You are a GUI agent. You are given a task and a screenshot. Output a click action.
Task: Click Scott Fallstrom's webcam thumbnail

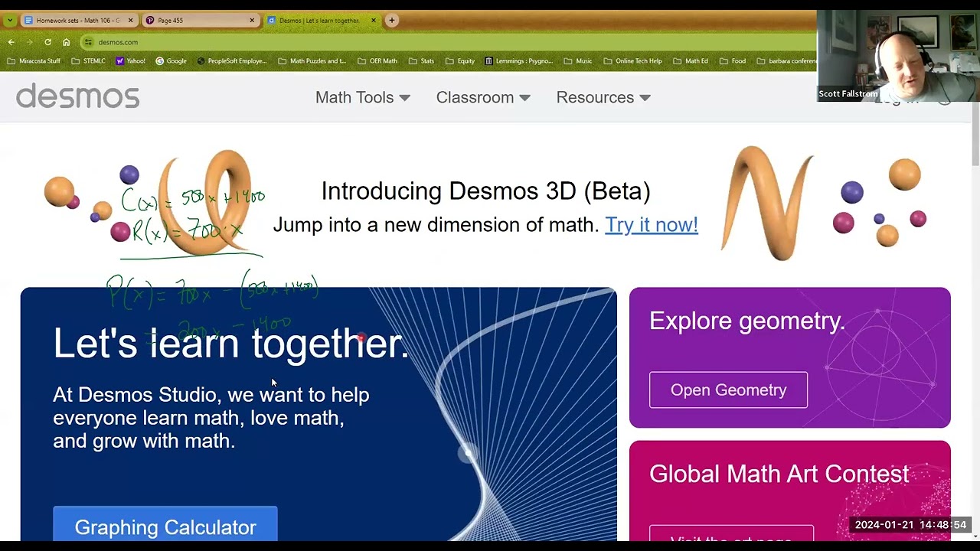[x=898, y=56]
